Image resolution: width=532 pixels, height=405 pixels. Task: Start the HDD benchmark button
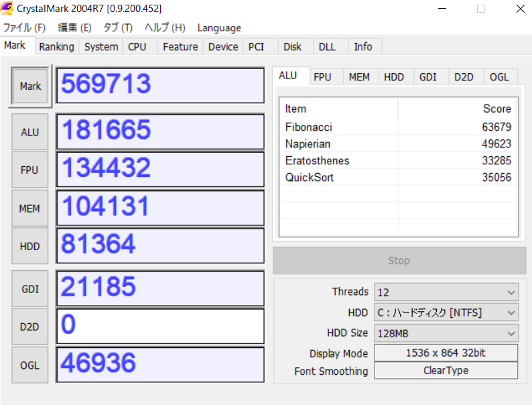coord(30,246)
